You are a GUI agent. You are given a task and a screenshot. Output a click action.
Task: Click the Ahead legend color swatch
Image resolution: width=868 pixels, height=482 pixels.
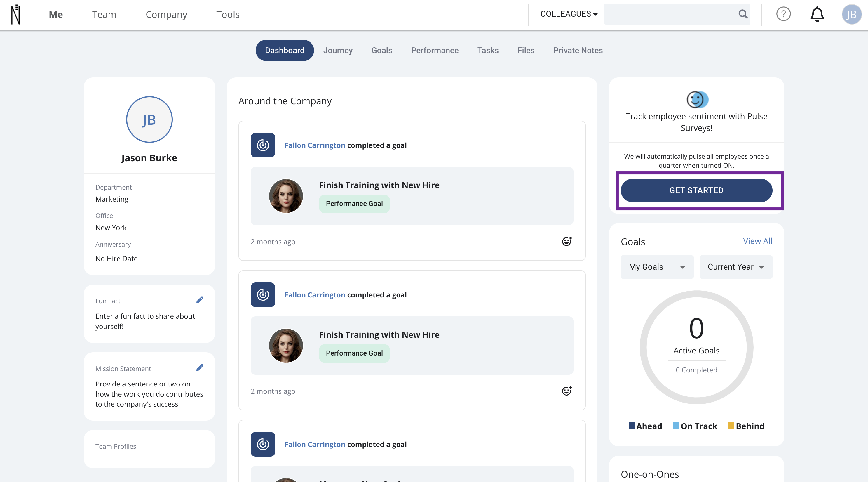pyautogui.click(x=632, y=425)
